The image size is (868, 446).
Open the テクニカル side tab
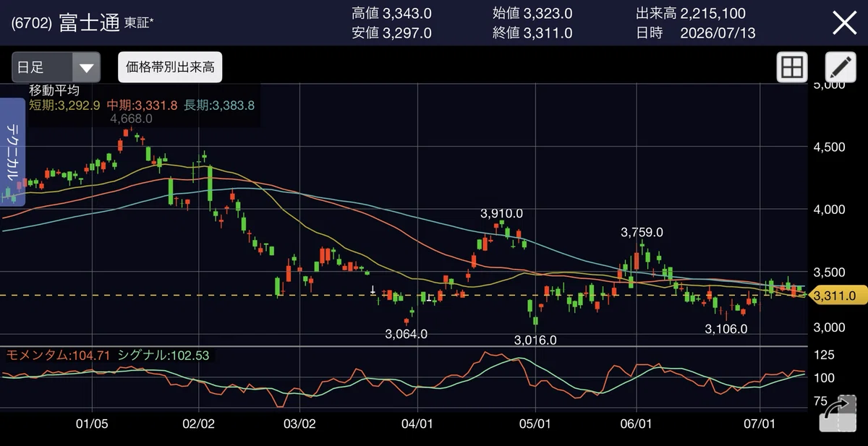(x=13, y=152)
